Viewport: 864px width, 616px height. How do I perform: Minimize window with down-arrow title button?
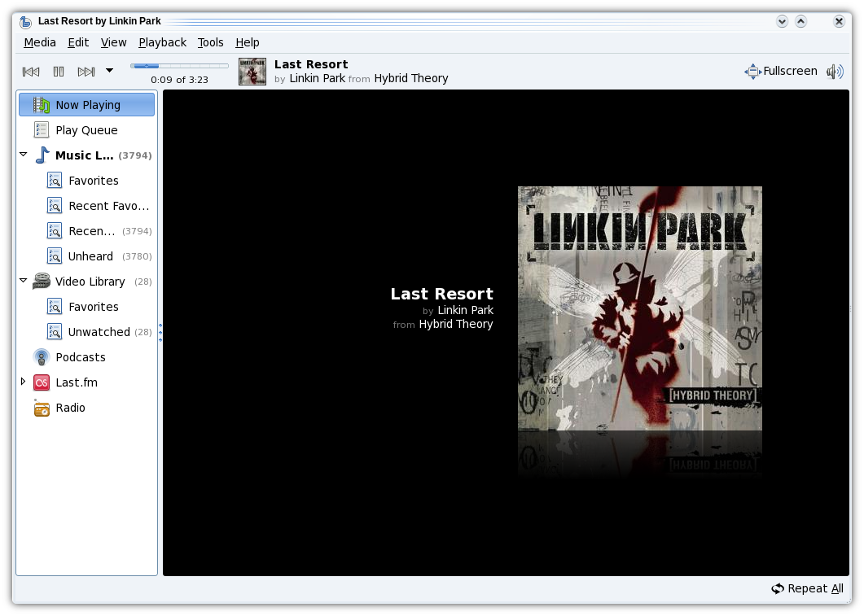click(x=782, y=21)
